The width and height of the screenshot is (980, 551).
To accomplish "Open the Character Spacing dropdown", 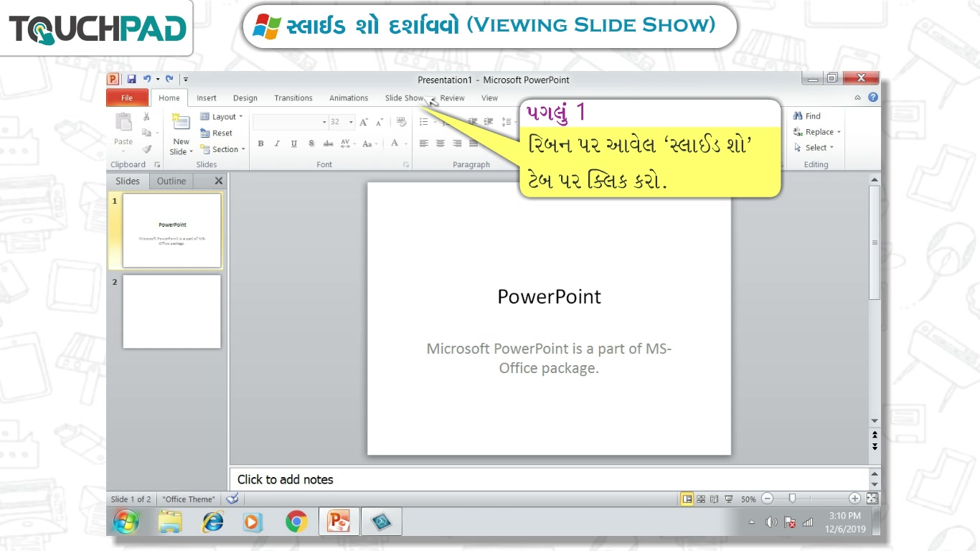I will point(348,143).
